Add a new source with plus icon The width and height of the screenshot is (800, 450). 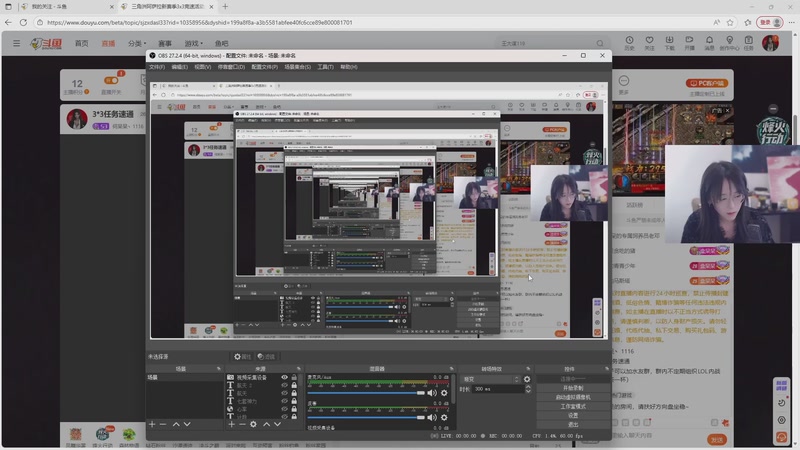tap(232, 424)
